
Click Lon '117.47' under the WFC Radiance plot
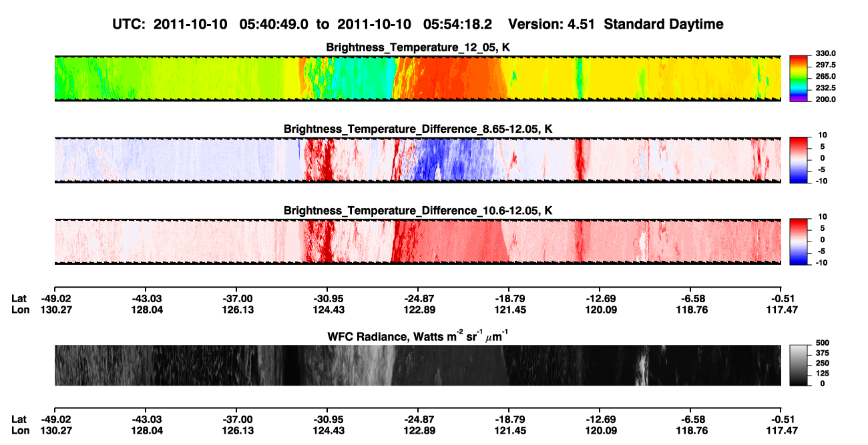pyautogui.click(x=781, y=431)
